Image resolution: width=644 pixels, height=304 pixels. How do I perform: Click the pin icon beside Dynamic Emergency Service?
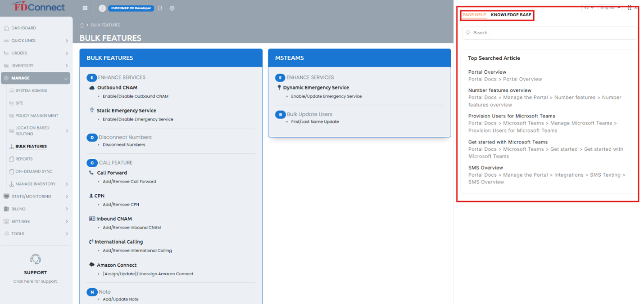pyautogui.click(x=279, y=88)
